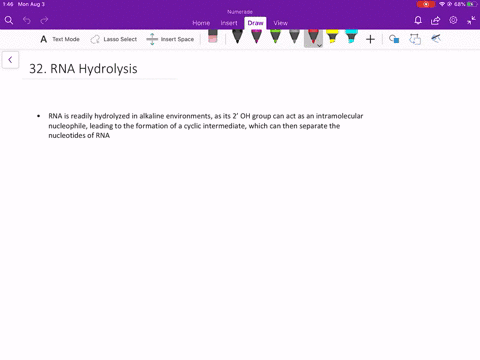Viewport: 480px width, 360px height.
Task: Activate the Insert Space tool
Action: pos(170,39)
